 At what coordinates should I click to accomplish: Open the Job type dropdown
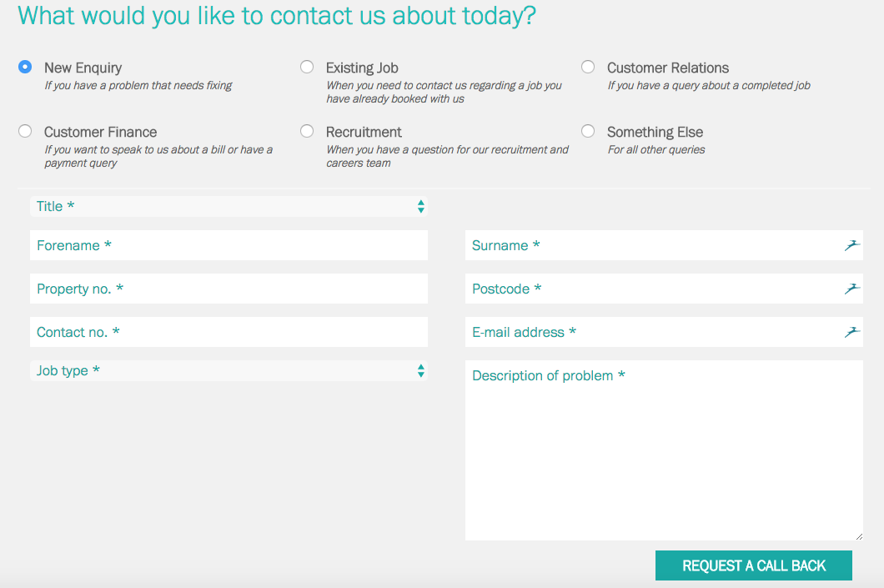click(x=229, y=370)
